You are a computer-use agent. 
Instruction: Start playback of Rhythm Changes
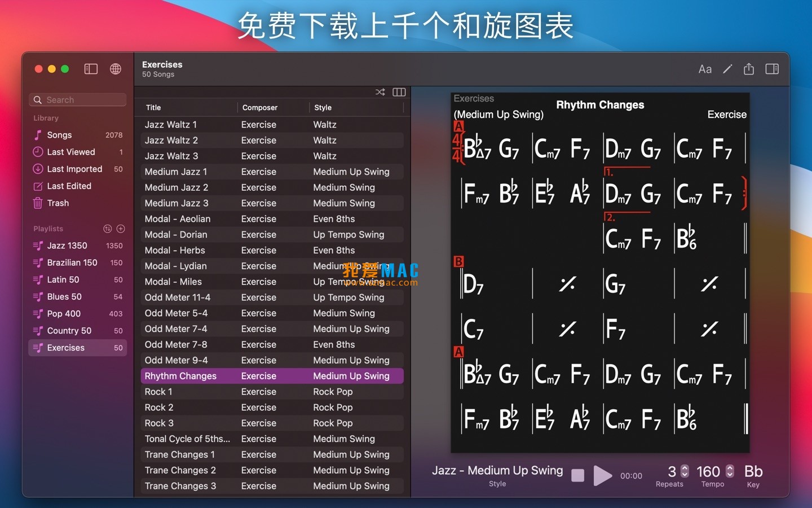(x=603, y=475)
